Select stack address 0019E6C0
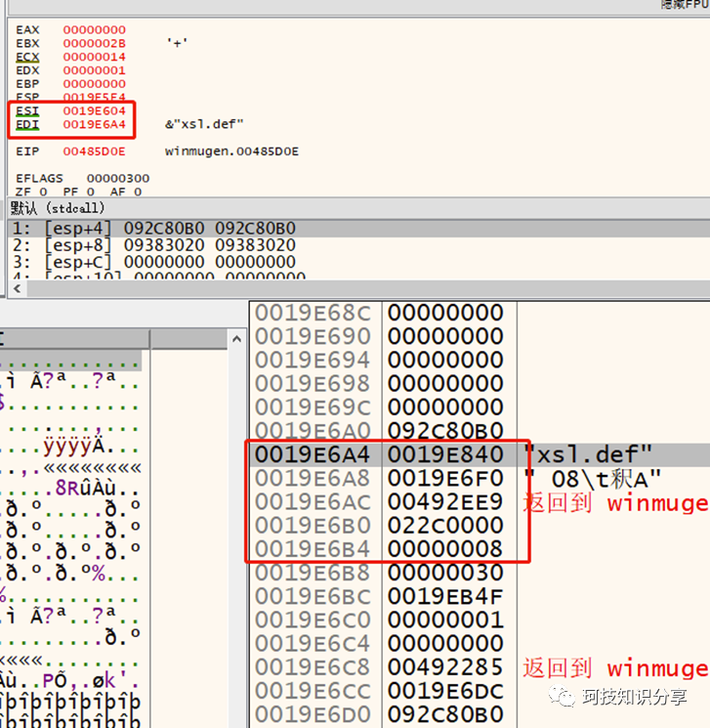The height and width of the screenshot is (728, 710). point(313,620)
